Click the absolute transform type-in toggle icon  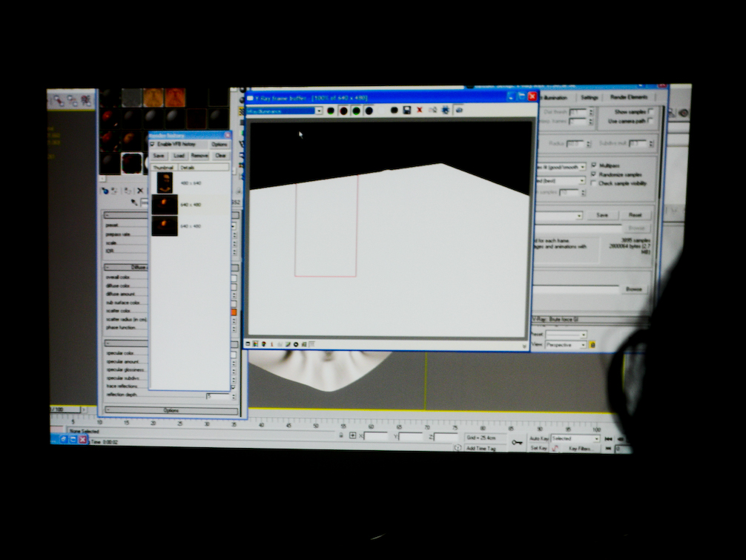click(352, 435)
